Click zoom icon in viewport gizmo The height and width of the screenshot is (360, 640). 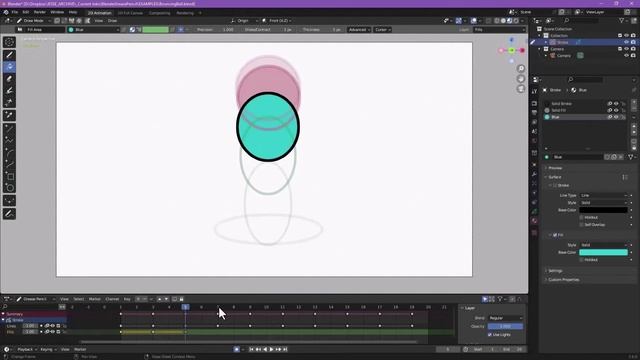pyautogui.click(x=521, y=69)
